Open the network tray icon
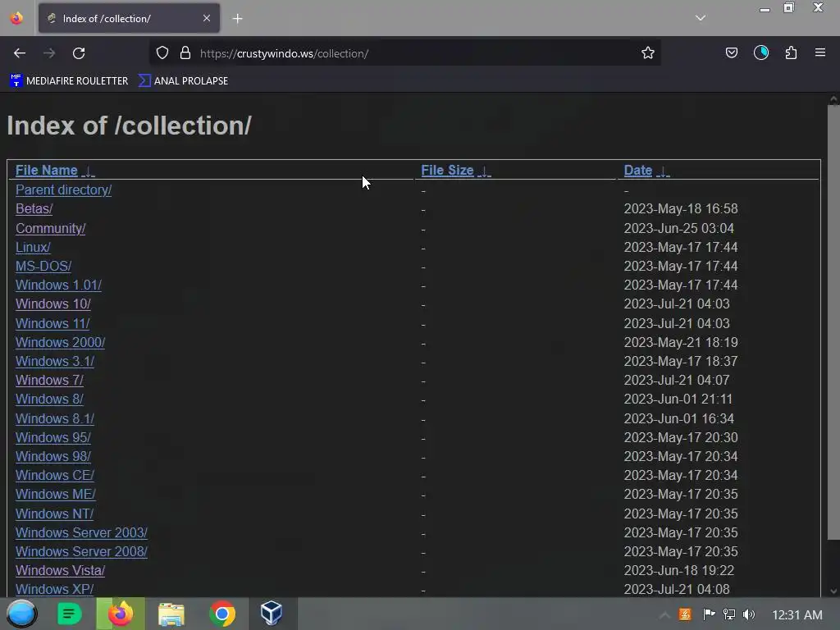 click(729, 614)
